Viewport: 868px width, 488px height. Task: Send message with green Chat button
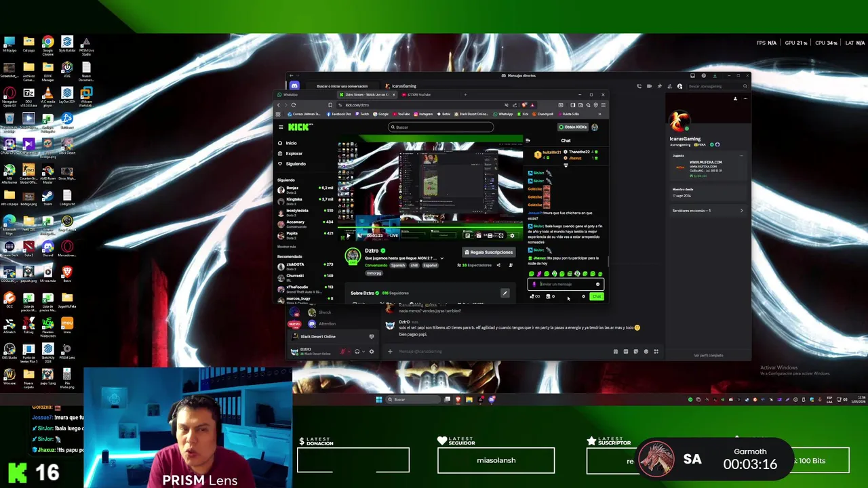tap(597, 296)
